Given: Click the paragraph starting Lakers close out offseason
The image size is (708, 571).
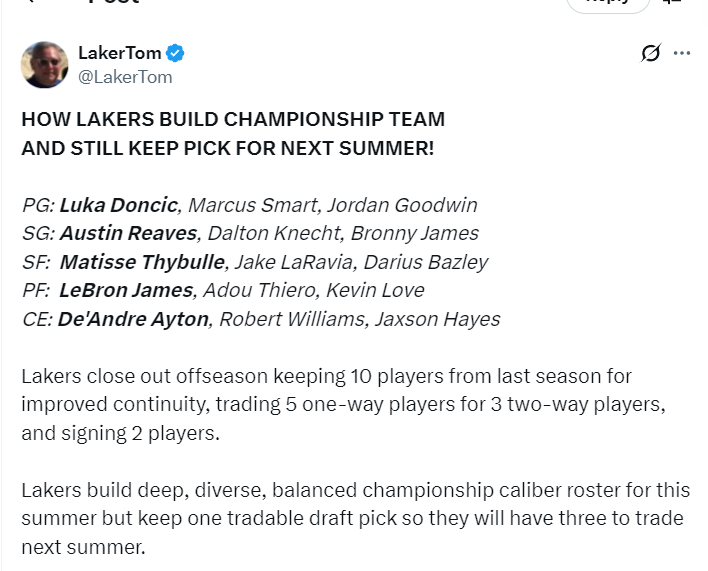Looking at the screenshot, I should (x=344, y=404).
